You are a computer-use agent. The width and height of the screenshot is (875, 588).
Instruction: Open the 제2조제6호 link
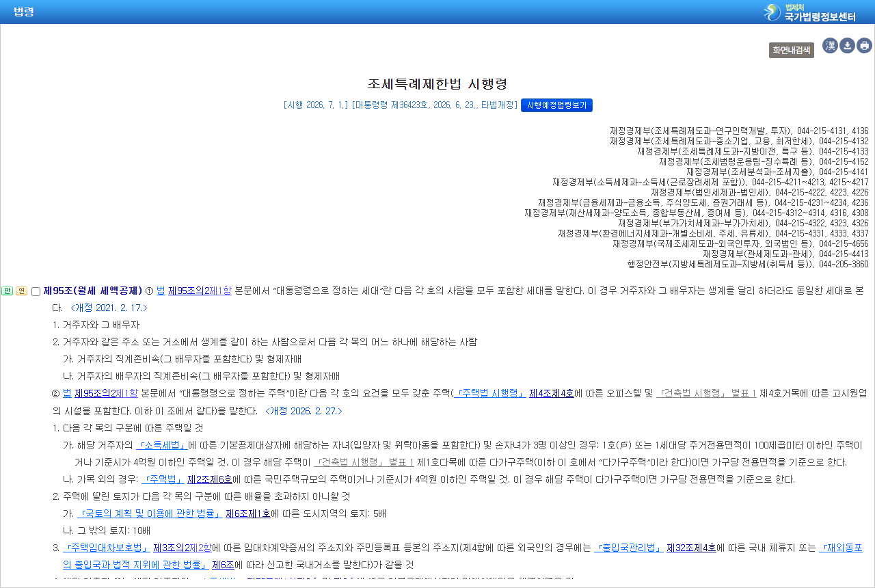210,479
